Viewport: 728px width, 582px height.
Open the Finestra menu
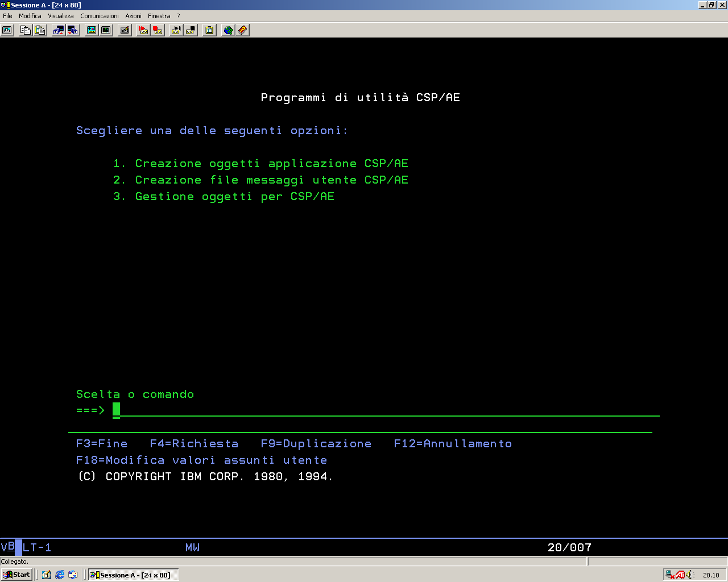coord(159,16)
